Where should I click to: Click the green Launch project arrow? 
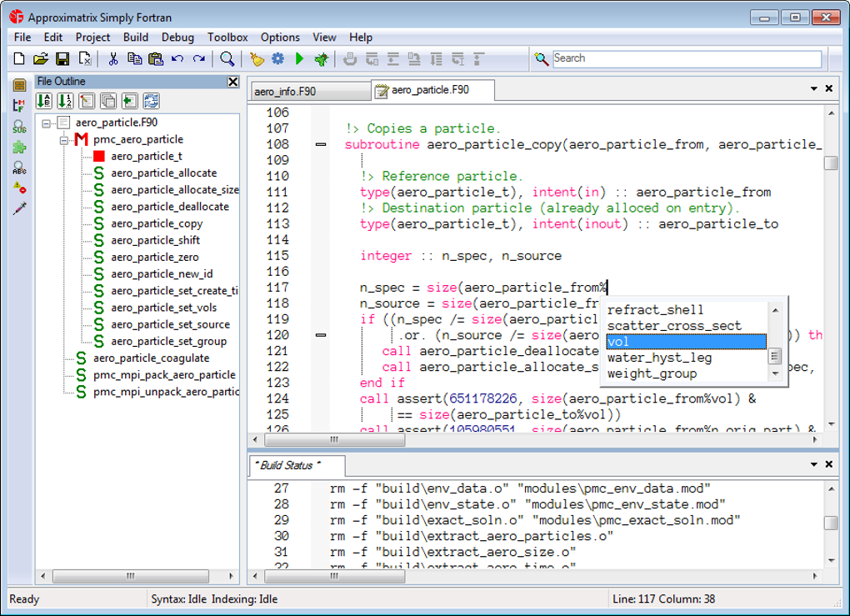coord(299,58)
